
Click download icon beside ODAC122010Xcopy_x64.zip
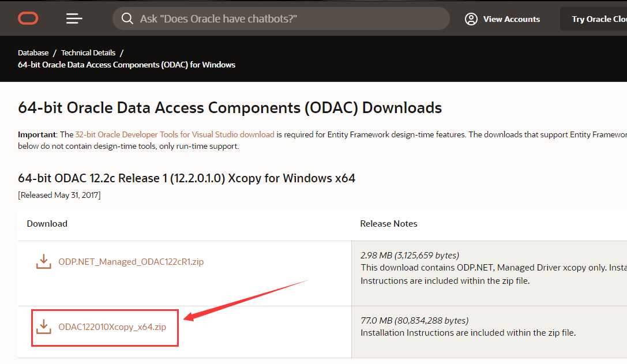pos(44,327)
